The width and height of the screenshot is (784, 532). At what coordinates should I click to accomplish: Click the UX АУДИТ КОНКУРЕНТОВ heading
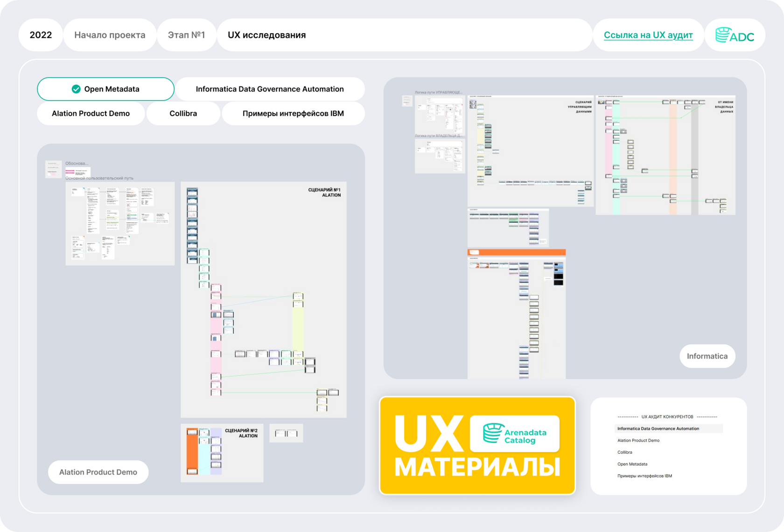tap(667, 417)
